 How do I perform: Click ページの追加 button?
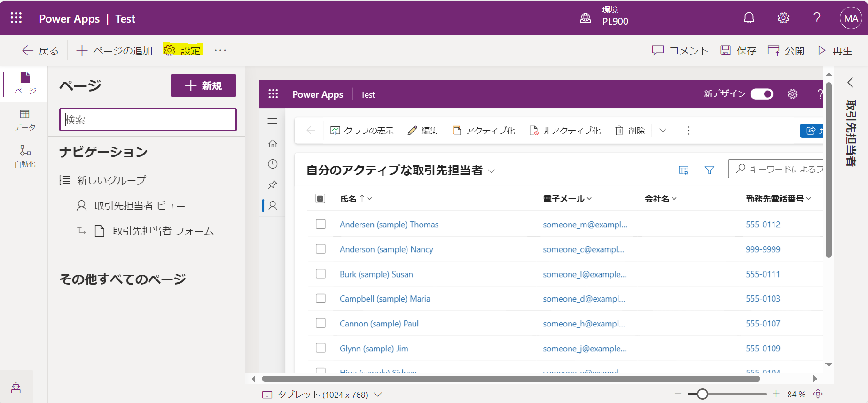(x=114, y=51)
